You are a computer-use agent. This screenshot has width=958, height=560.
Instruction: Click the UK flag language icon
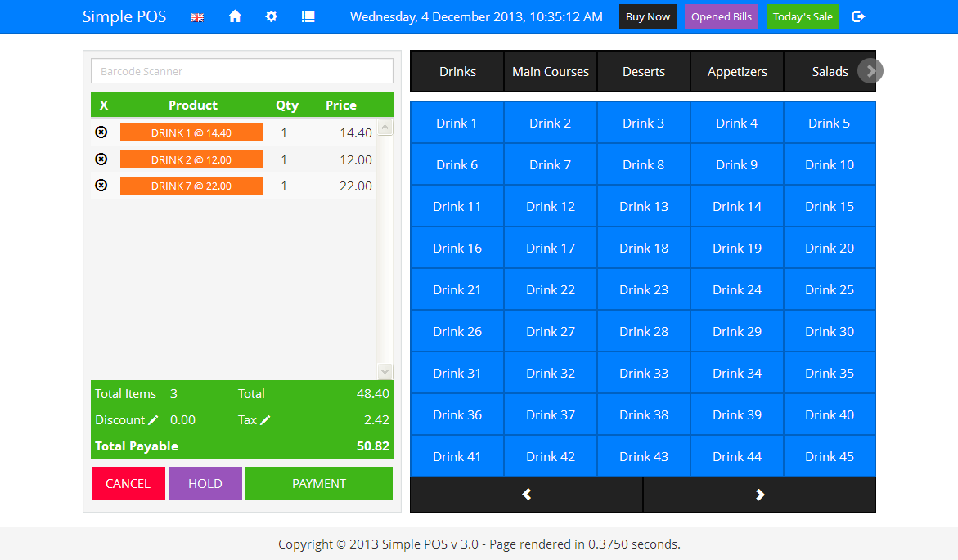tap(196, 17)
